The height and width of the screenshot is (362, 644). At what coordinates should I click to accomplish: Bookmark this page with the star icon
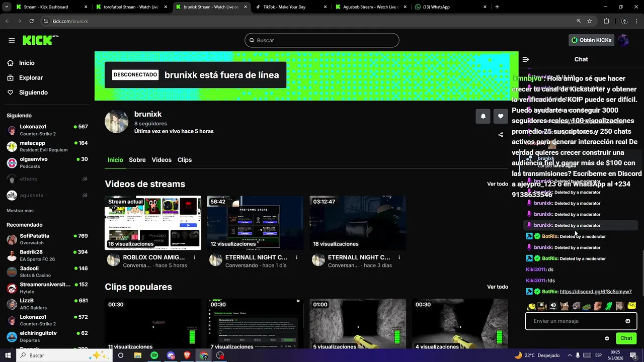[590, 21]
